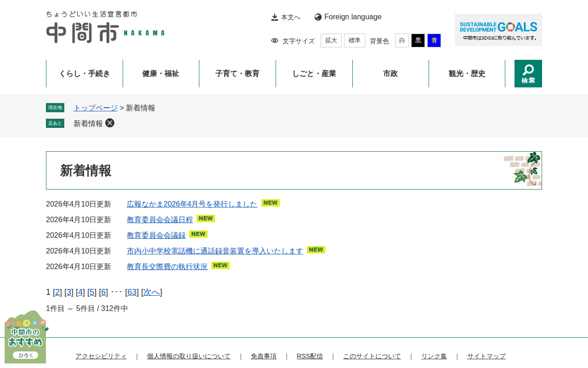588x368 pixels.
Task: Open サイトマップ footer link
Action: tap(486, 356)
